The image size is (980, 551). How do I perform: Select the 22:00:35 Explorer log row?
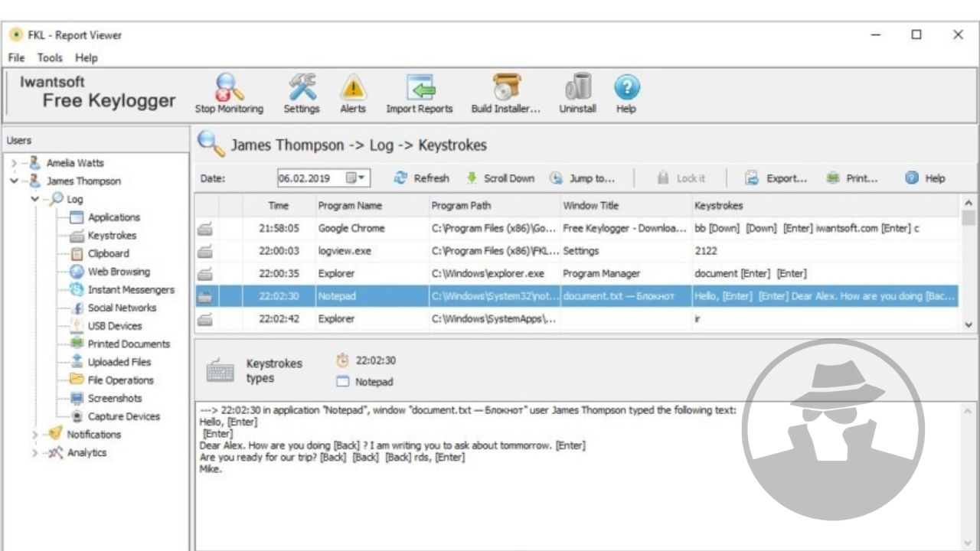(x=577, y=273)
